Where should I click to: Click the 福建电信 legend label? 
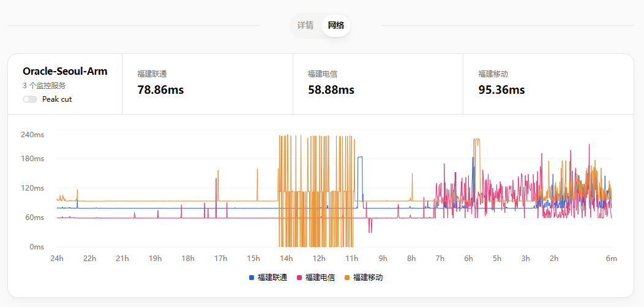click(x=320, y=278)
